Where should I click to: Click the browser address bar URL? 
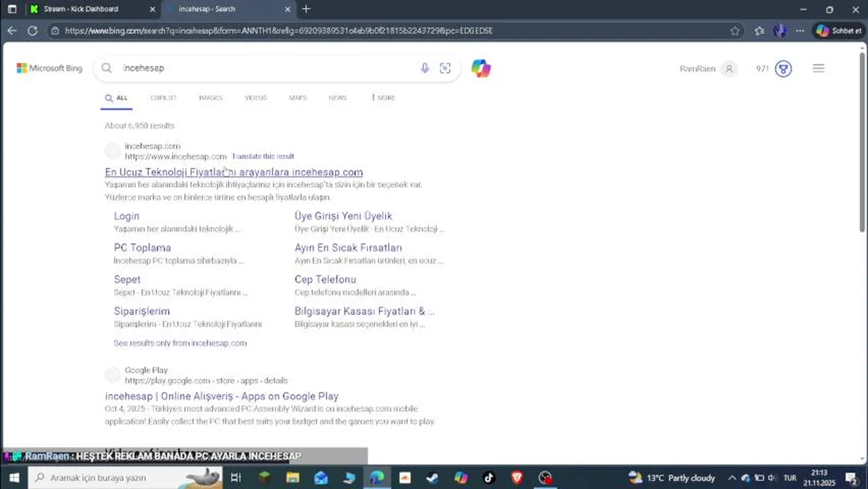pyautogui.click(x=278, y=31)
